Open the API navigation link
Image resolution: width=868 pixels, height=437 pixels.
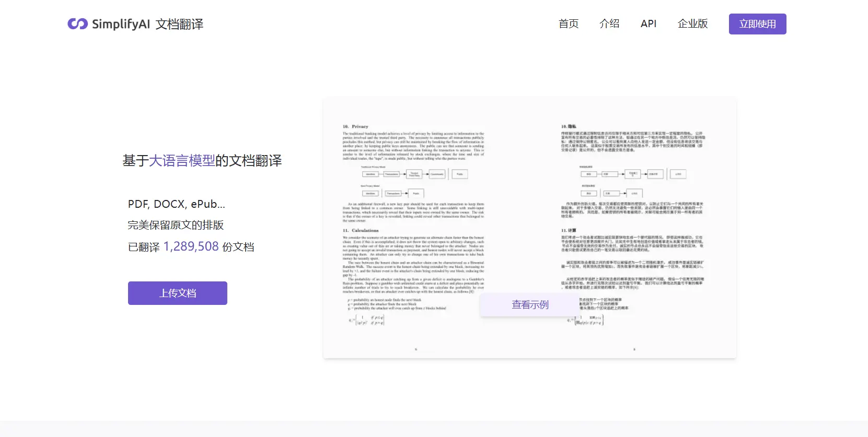pos(648,23)
